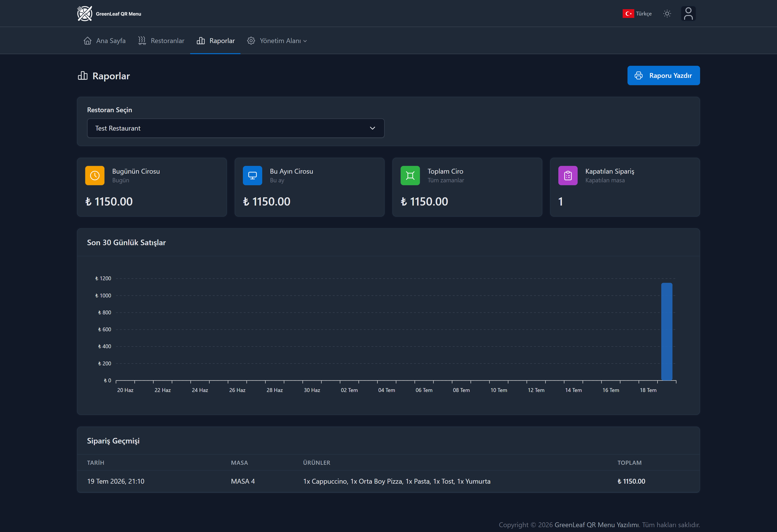The image size is (777, 532).
Task: Open the Test Restaurant dropdown
Action: coord(236,128)
